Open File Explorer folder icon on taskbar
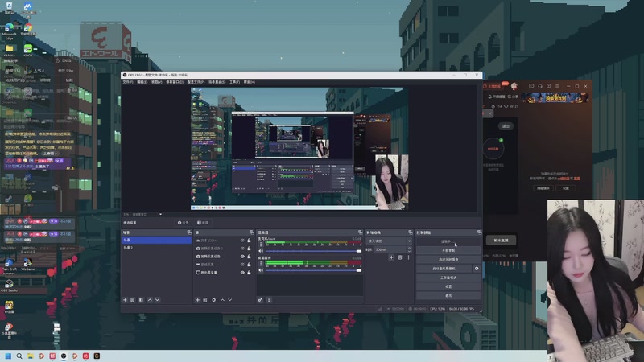 coord(31,356)
